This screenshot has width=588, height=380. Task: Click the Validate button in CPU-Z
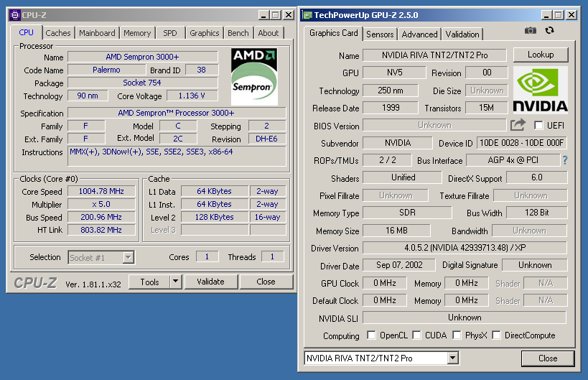pos(211,282)
